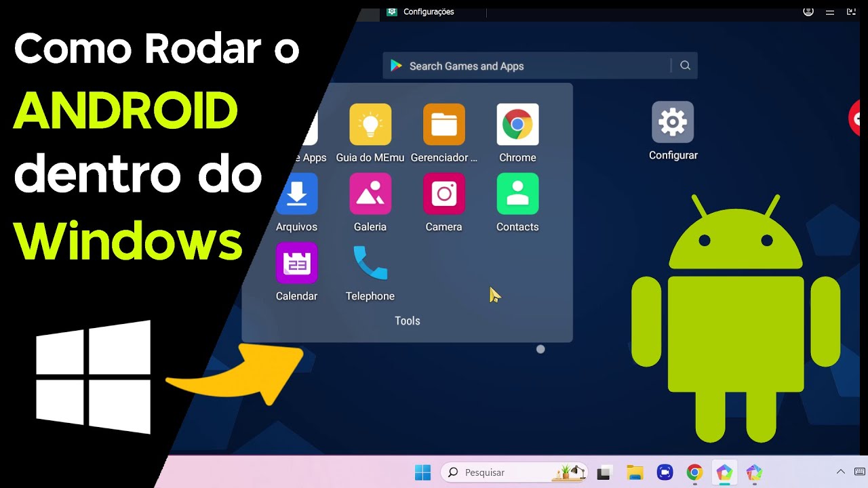Open the Telephone dialer app
Screen dimensions: 868x488
point(370,263)
